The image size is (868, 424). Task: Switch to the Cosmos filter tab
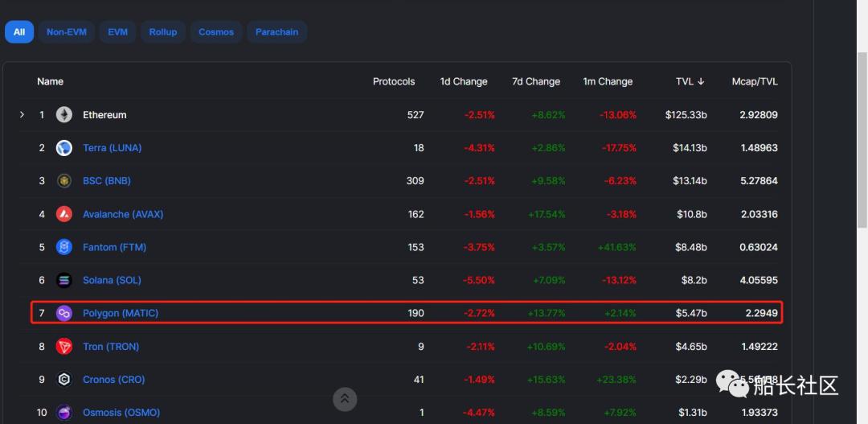(x=216, y=31)
